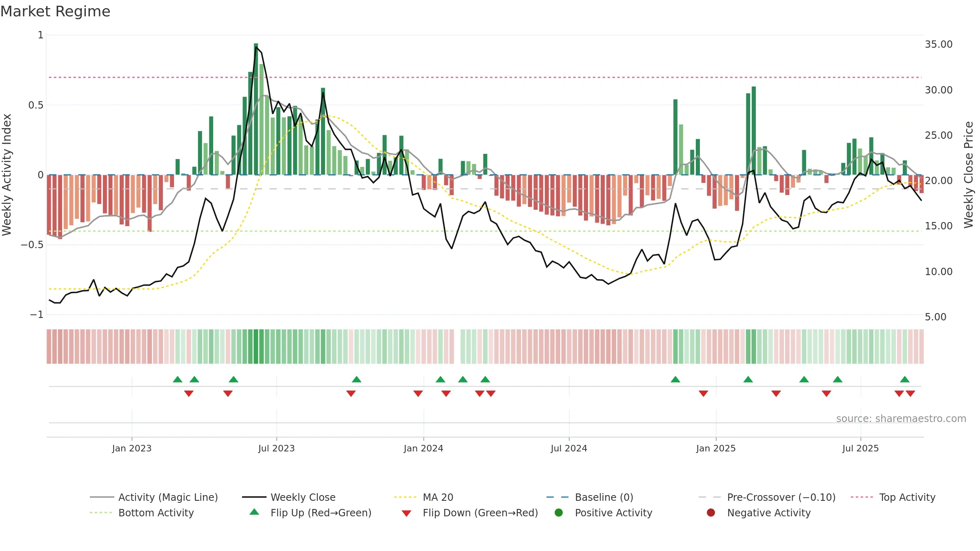This screenshot has height=551, width=980.
Task: Click the tallest green activity bar
Action: 256,109
